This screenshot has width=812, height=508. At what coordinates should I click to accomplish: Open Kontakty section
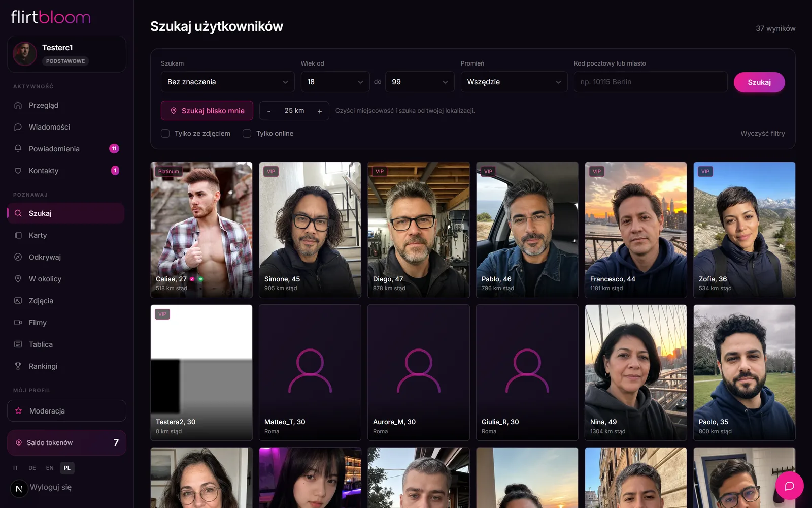click(66, 171)
